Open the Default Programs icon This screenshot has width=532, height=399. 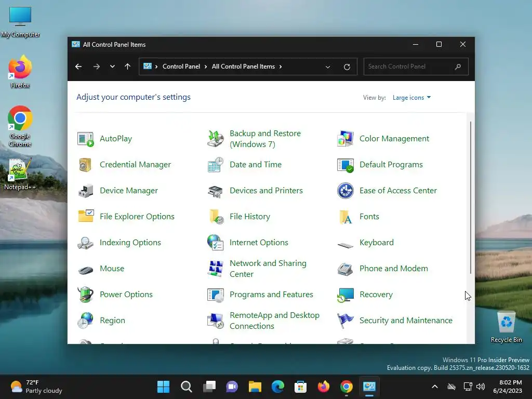345,165
